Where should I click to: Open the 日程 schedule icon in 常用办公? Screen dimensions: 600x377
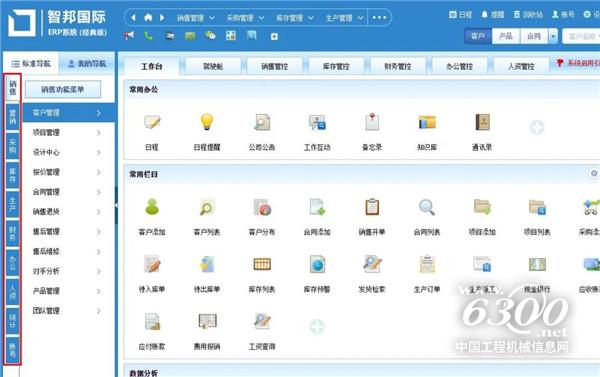152,123
